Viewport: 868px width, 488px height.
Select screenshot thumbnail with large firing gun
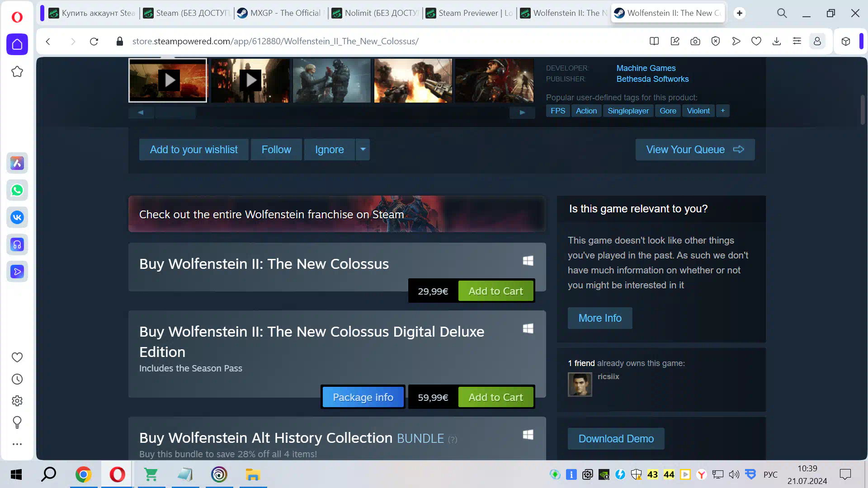[413, 80]
